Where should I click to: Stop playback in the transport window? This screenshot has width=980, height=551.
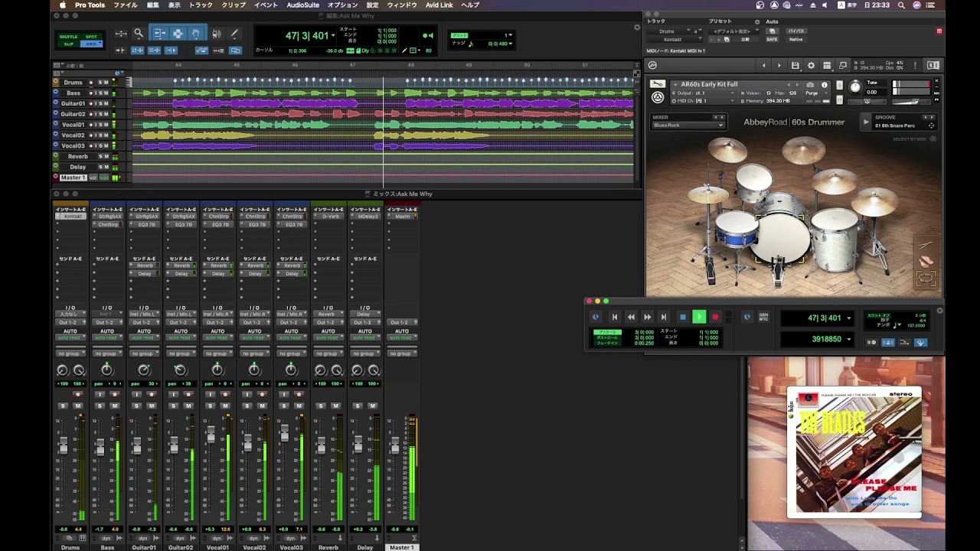point(682,317)
